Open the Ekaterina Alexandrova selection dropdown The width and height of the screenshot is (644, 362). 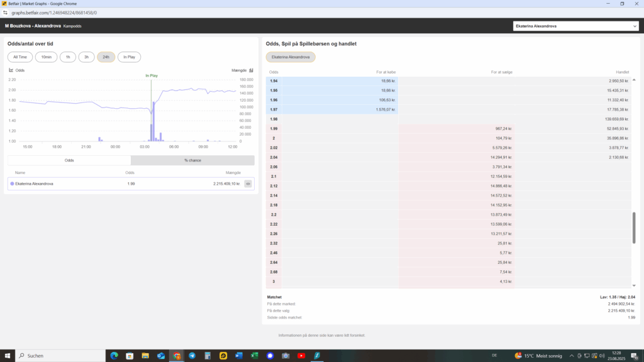pos(576,26)
